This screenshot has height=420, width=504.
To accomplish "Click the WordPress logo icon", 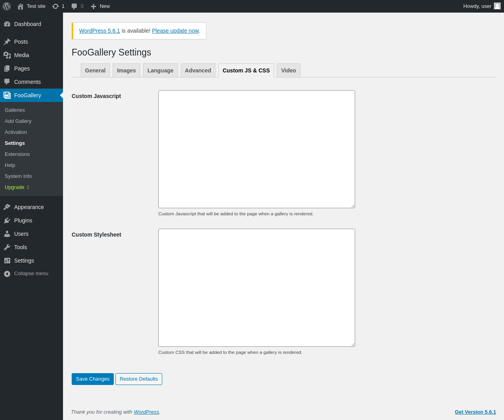I will pos(7,6).
